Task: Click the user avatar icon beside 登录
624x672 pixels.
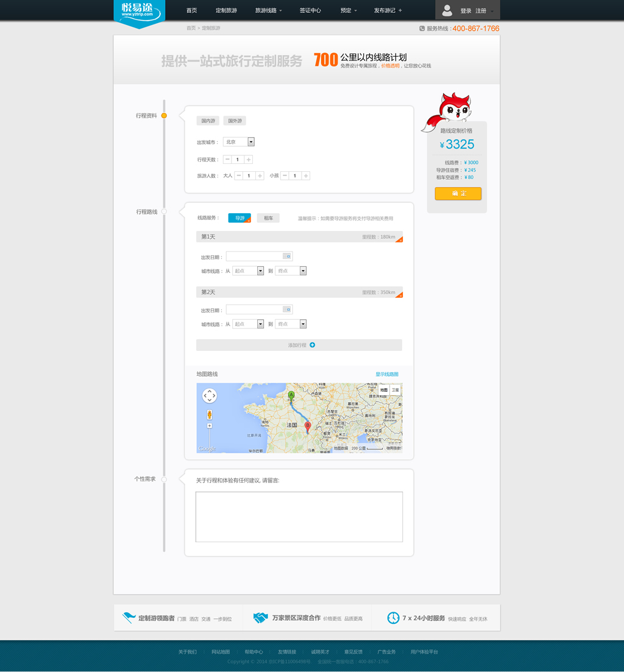Action: coord(447,10)
